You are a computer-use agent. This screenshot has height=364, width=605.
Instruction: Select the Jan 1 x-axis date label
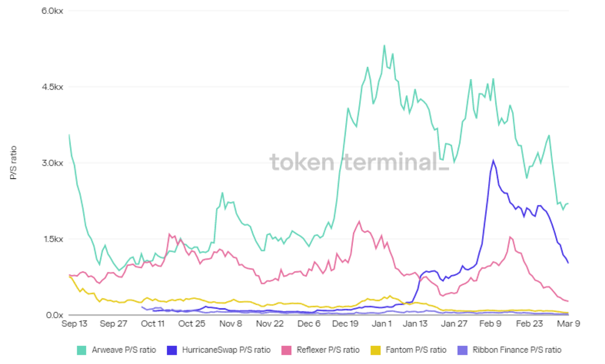click(381, 324)
